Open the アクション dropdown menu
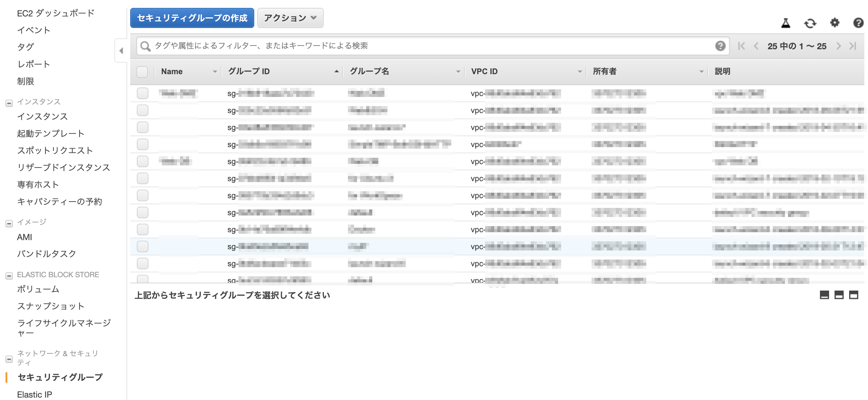The width and height of the screenshot is (868, 400). (290, 18)
